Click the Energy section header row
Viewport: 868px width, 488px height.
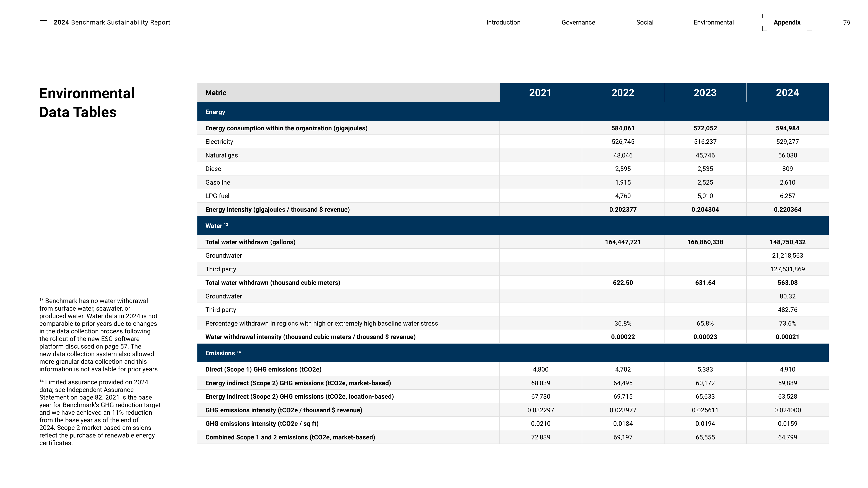click(513, 112)
